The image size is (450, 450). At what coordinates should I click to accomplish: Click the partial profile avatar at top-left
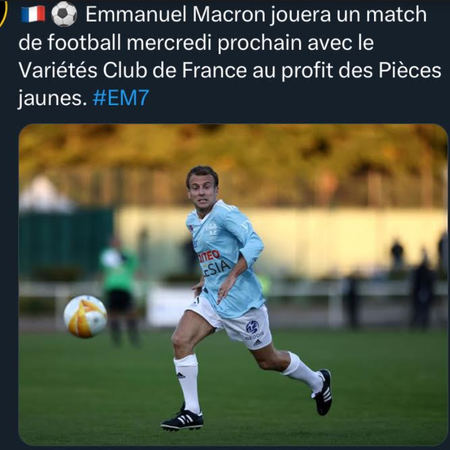[x=3, y=13]
